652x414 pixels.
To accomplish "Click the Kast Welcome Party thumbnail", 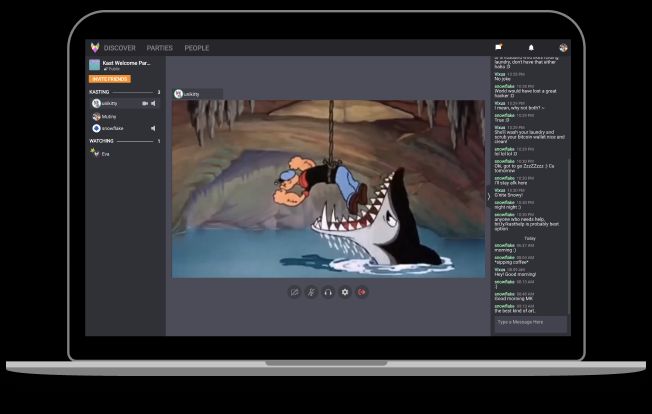I will [x=94, y=65].
